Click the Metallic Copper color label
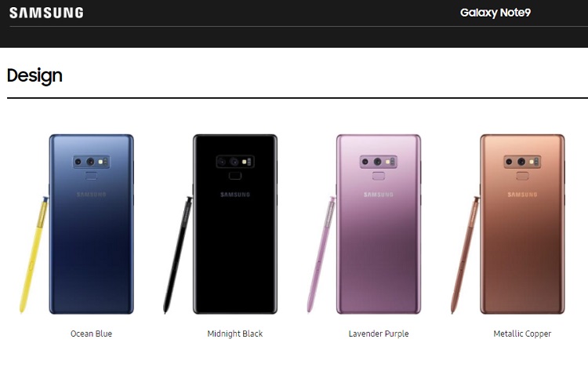 click(522, 333)
